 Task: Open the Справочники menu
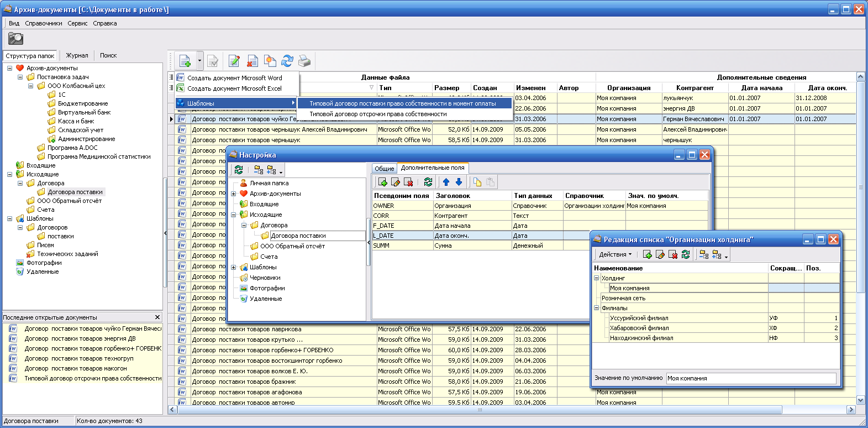pos(44,23)
